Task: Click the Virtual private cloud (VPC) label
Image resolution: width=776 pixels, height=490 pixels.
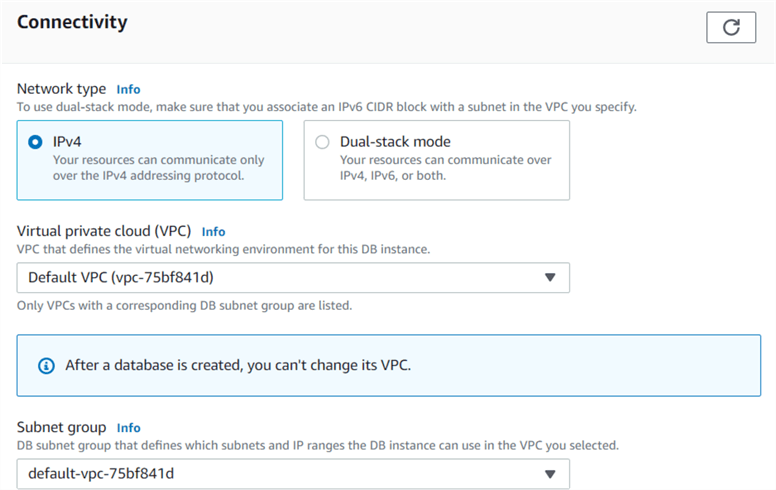Action: (104, 231)
